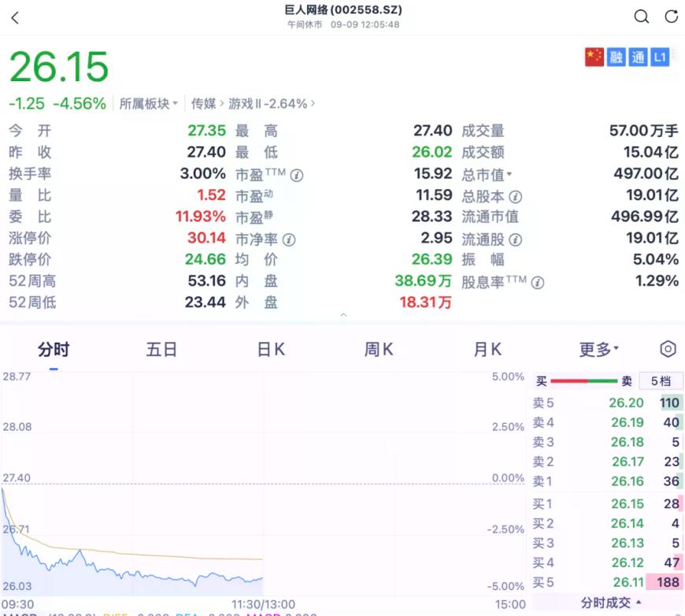685x616 pixels.
Task: Expand the 分时成交 panel
Action: point(611,603)
